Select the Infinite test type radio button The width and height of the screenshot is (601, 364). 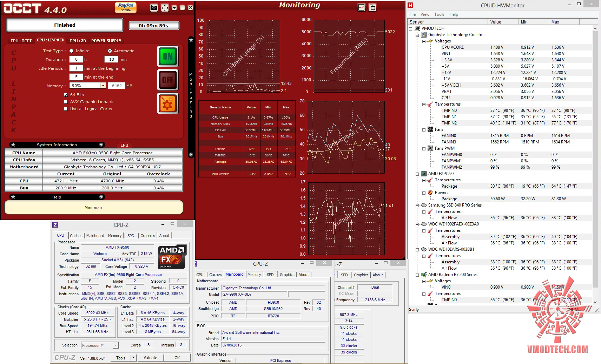point(71,51)
